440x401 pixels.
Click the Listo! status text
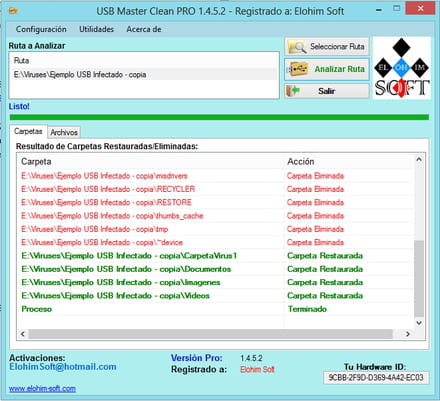click(19, 107)
